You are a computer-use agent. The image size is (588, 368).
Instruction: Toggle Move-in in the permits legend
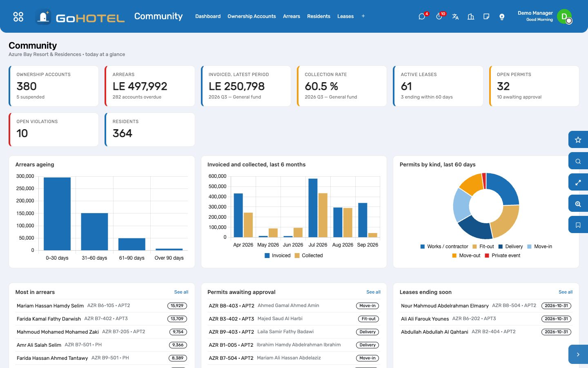point(539,247)
